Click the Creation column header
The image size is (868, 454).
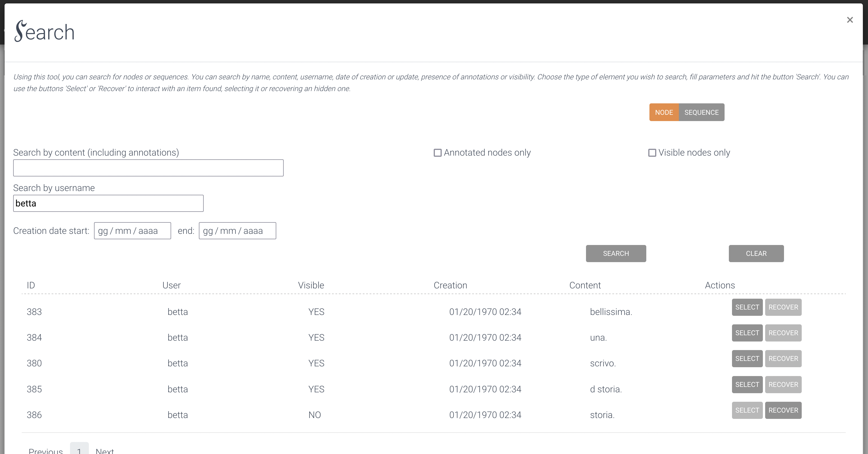450,285
